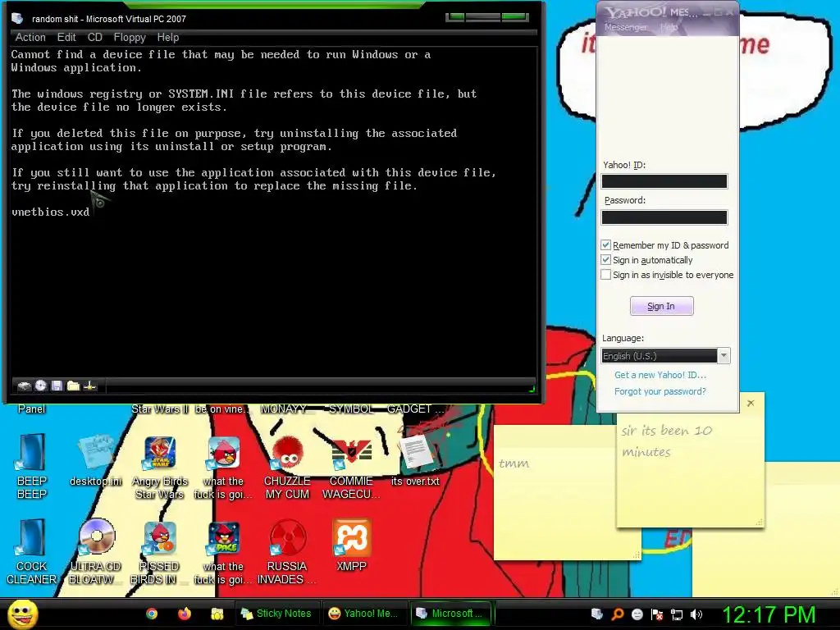Click the hard disk status icon in Virtual PC

pos(24,386)
